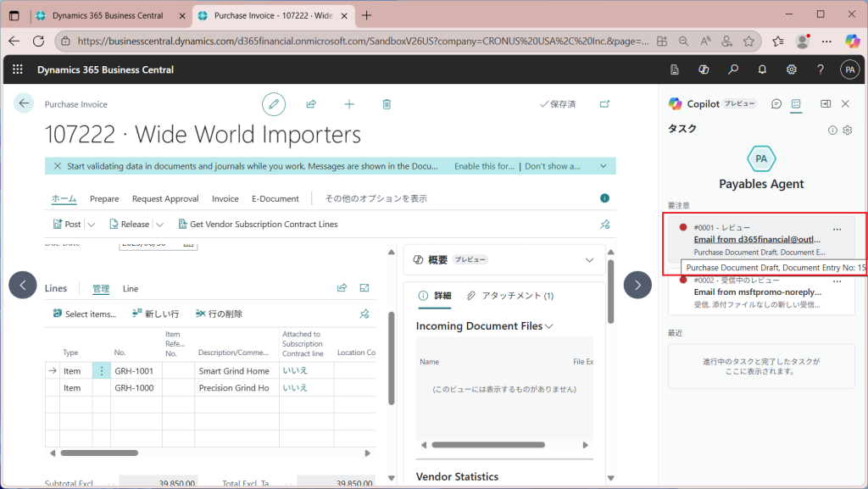Image resolution: width=868 pixels, height=489 pixels.
Task: Share the Lines list
Action: pyautogui.click(x=342, y=287)
